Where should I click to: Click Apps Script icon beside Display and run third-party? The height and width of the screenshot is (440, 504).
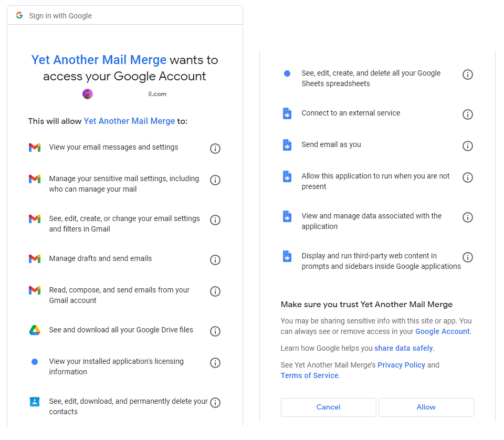click(x=287, y=256)
